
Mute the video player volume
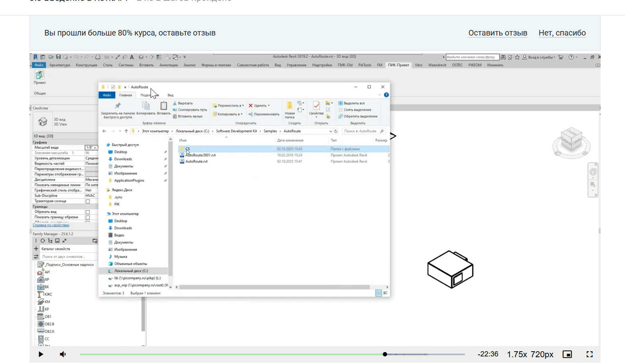click(x=63, y=354)
